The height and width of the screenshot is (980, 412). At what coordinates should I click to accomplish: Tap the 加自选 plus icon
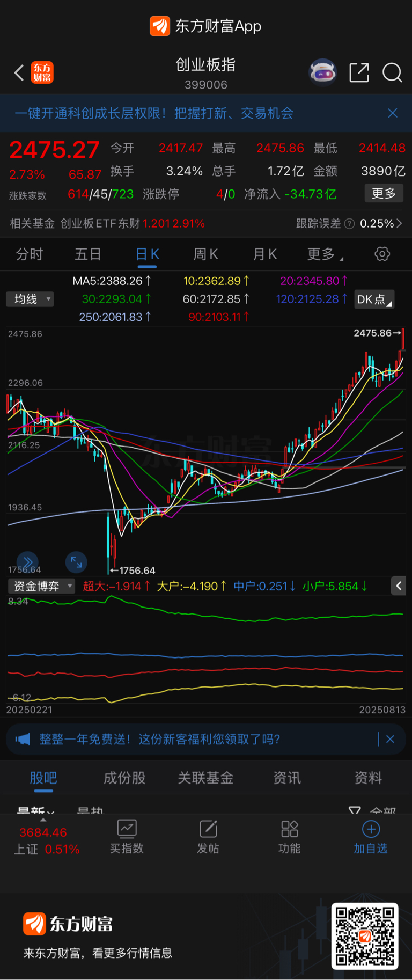point(371,829)
